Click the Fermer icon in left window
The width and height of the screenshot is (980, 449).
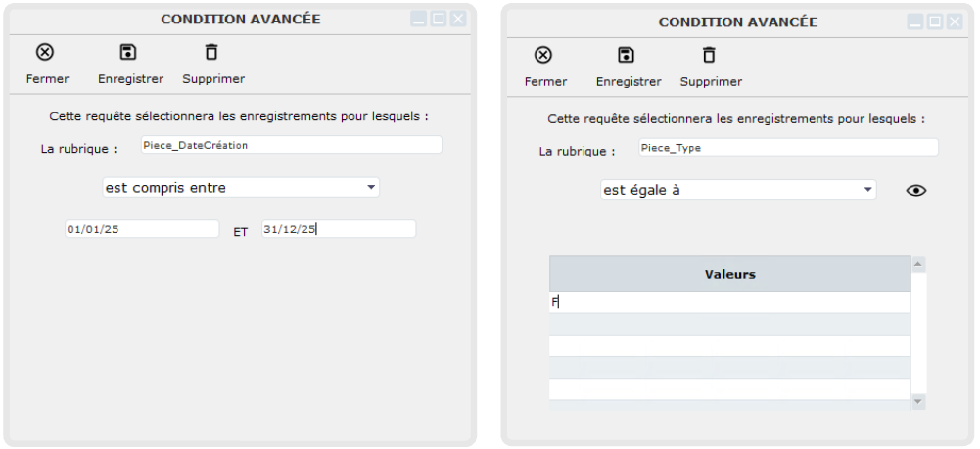45,52
